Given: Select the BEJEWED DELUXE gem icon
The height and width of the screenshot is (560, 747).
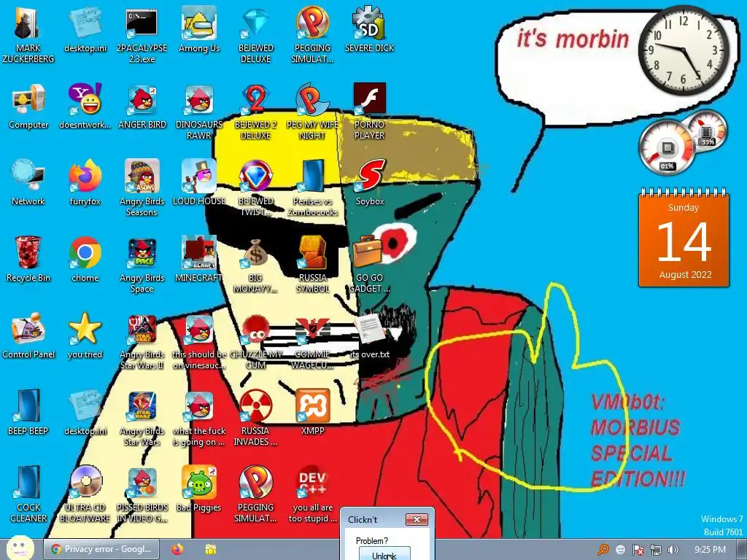Looking at the screenshot, I should point(256,35).
